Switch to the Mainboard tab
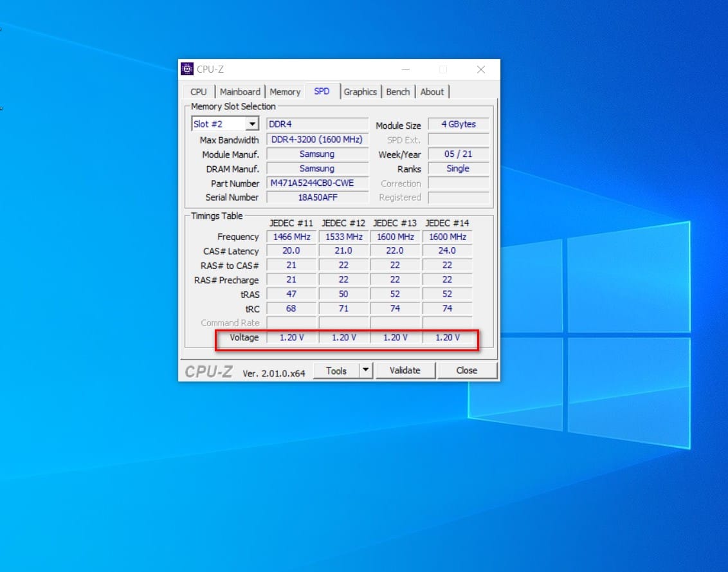 tap(240, 92)
